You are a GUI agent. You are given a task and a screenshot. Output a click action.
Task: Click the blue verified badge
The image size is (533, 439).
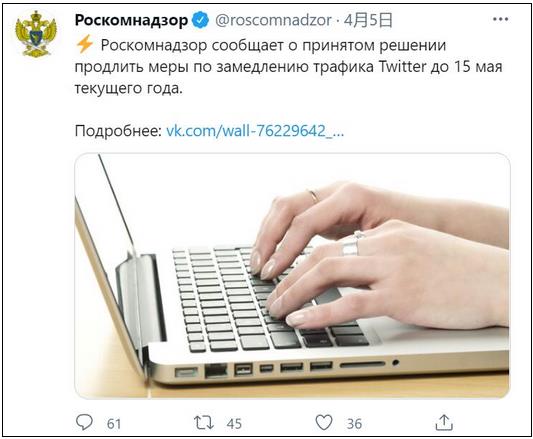(201, 20)
